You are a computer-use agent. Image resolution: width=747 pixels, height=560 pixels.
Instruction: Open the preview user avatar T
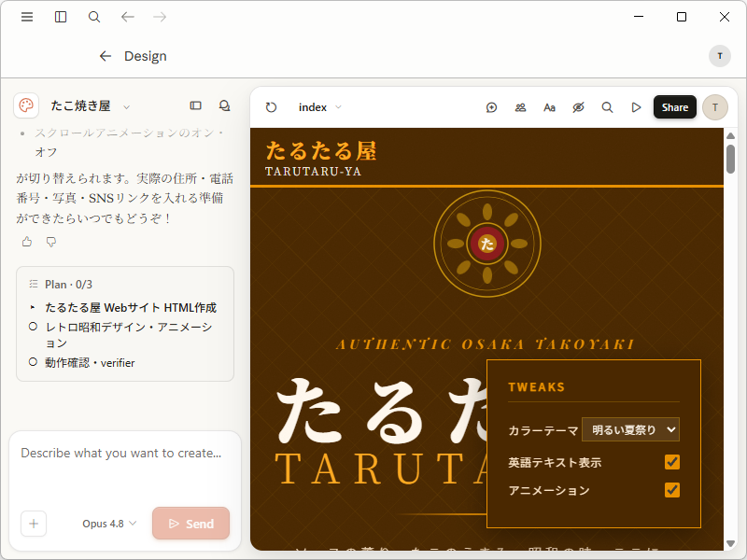coord(715,107)
